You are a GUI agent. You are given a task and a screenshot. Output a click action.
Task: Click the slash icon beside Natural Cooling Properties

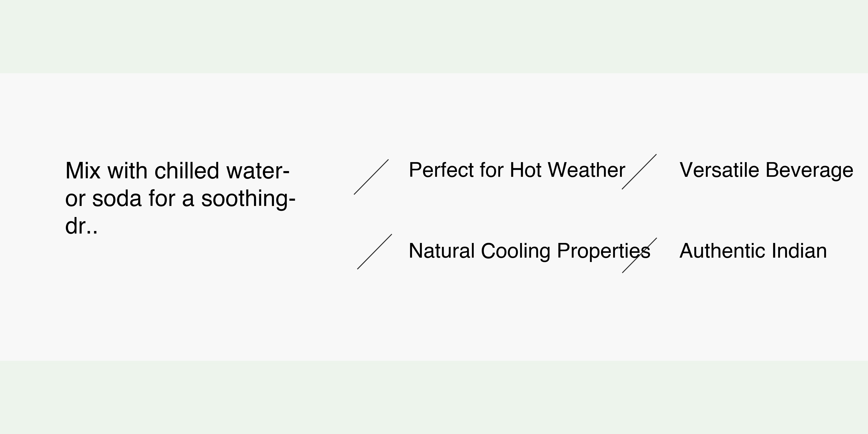(x=374, y=252)
